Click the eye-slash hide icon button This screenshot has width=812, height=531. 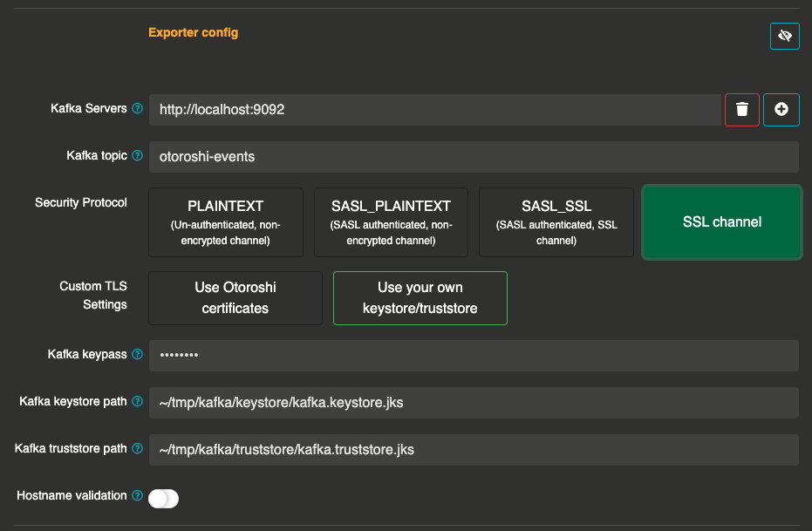tap(784, 36)
